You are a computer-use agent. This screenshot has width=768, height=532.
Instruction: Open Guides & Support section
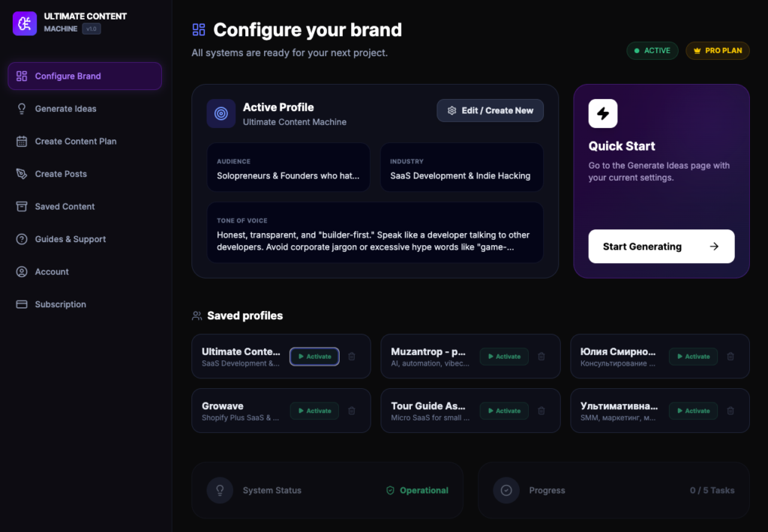(70, 239)
